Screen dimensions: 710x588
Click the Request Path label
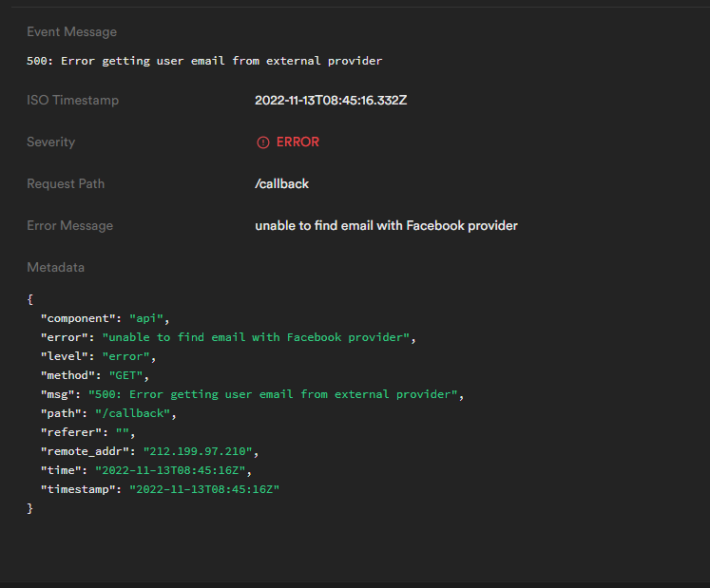pos(66,184)
